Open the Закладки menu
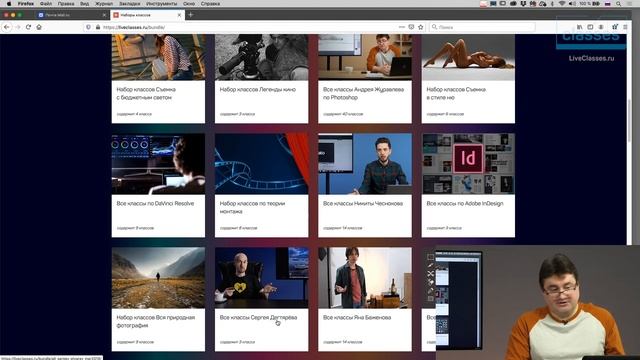Viewport: 640px width, 360px height. click(129, 4)
